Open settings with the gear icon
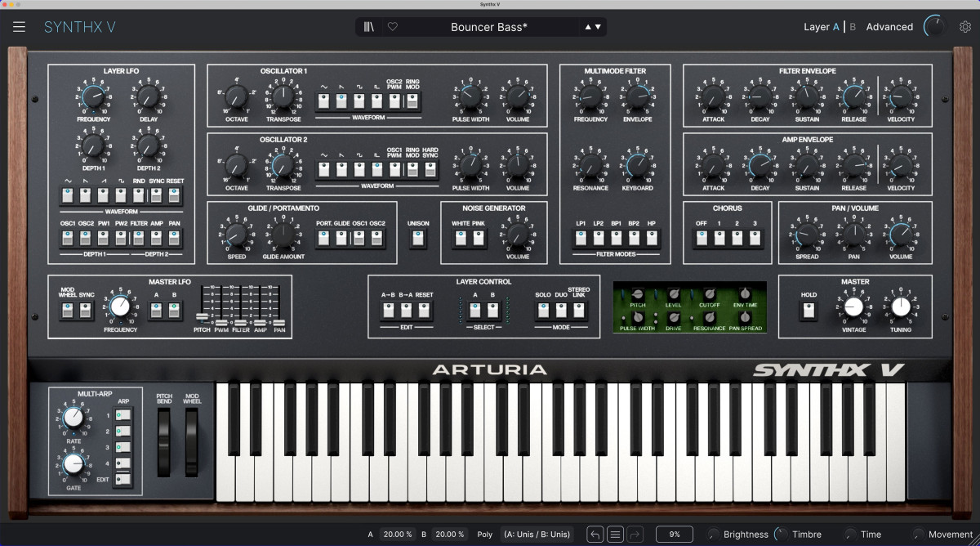The height and width of the screenshot is (546, 980). pyautogui.click(x=965, y=27)
